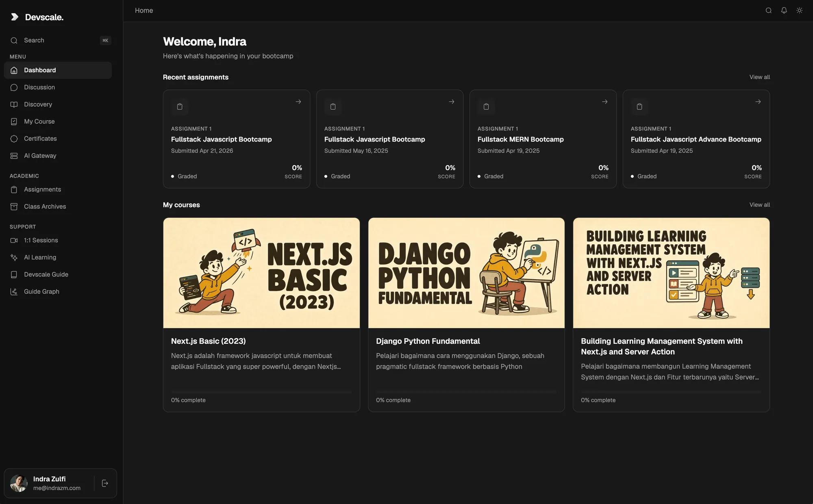This screenshot has height=504, width=813.
Task: Click clipboard icon on Fullstack MERN Bootcamp card
Action: coord(486,106)
